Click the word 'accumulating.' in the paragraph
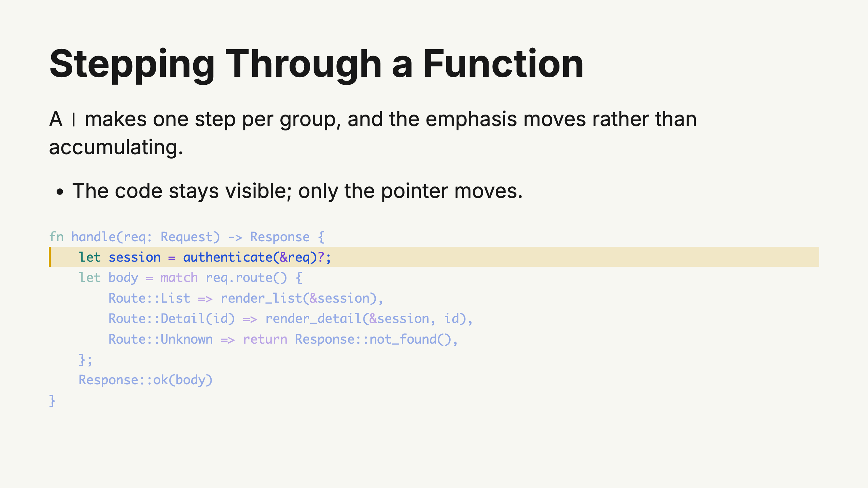The height and width of the screenshot is (488, 868). [x=116, y=147]
